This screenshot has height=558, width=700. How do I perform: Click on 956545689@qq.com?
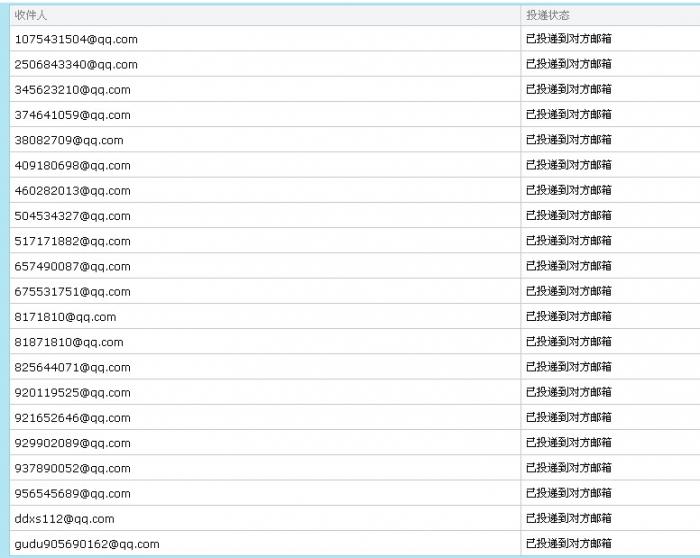click(72, 493)
